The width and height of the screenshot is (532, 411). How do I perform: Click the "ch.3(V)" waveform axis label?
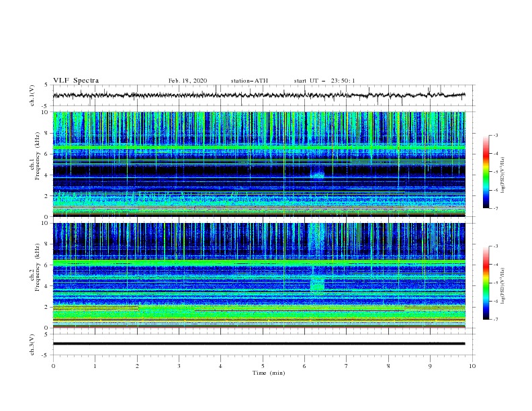[32, 345]
